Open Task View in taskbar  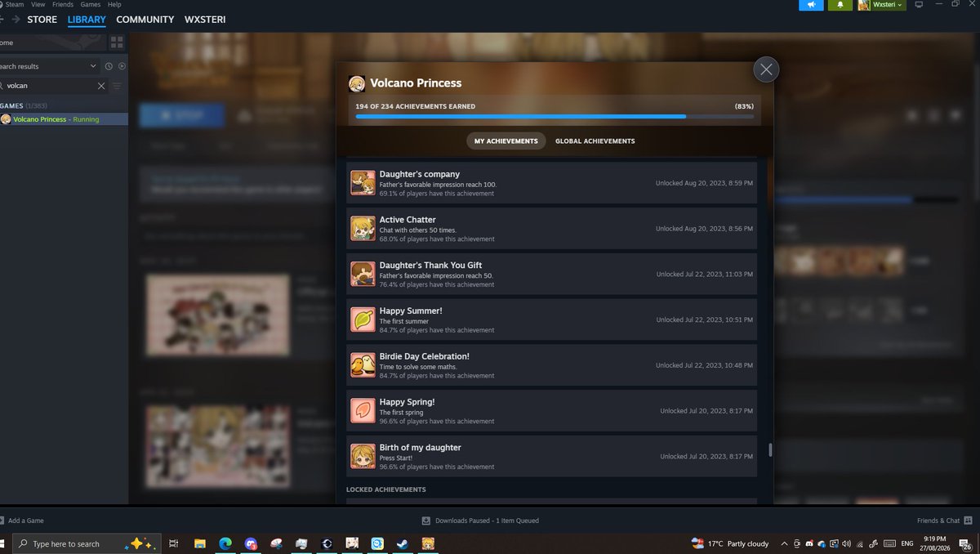coord(173,543)
